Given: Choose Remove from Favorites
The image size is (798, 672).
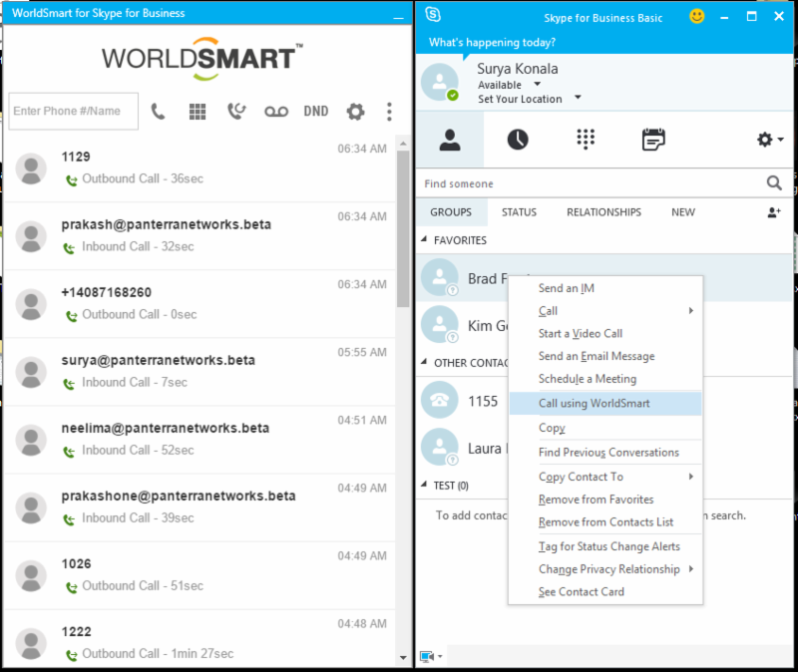Looking at the screenshot, I should coord(605,500).
